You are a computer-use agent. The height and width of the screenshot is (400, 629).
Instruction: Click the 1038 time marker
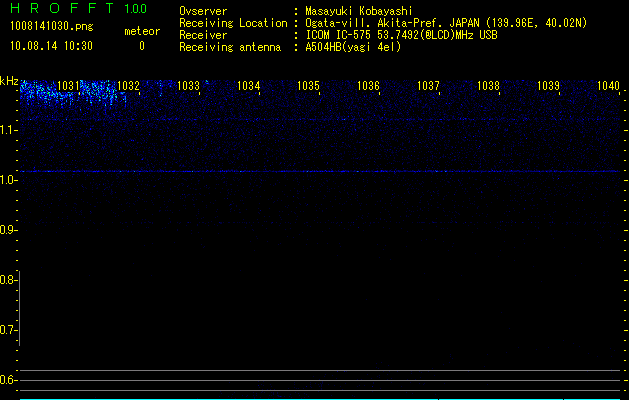tap(489, 86)
